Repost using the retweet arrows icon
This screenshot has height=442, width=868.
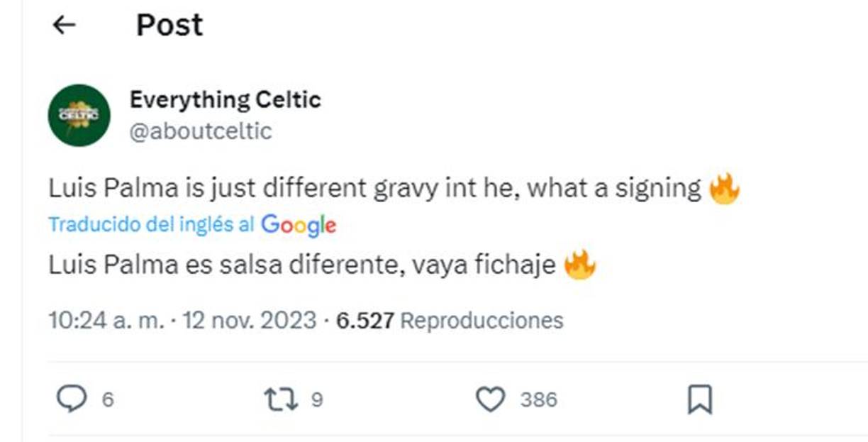pos(282,400)
